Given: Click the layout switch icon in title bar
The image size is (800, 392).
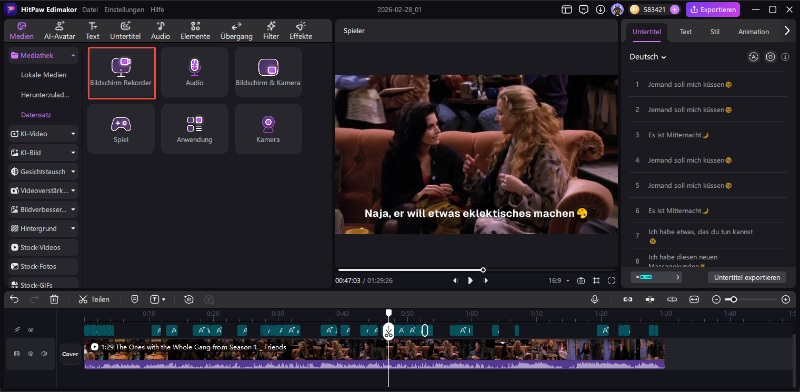Looking at the screenshot, I should (x=567, y=9).
